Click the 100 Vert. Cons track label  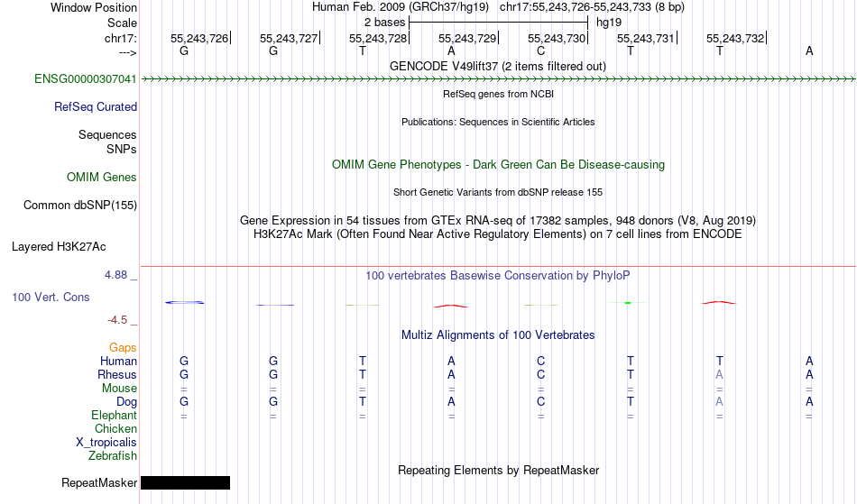coord(51,297)
